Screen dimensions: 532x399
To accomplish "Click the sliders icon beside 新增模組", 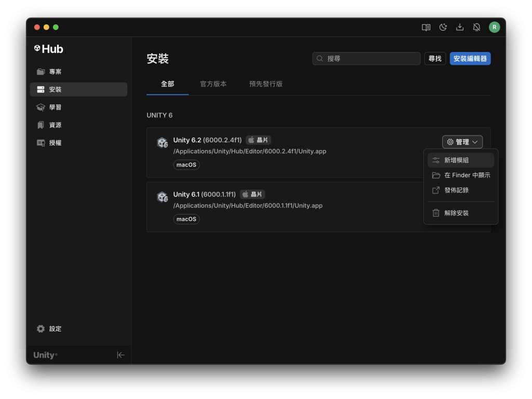I will 436,160.
